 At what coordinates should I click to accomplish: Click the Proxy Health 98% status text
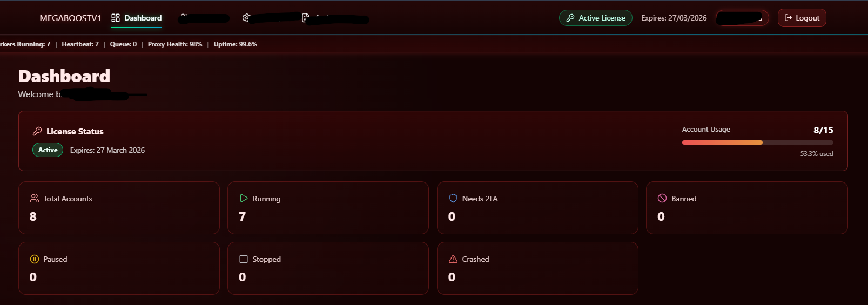175,44
